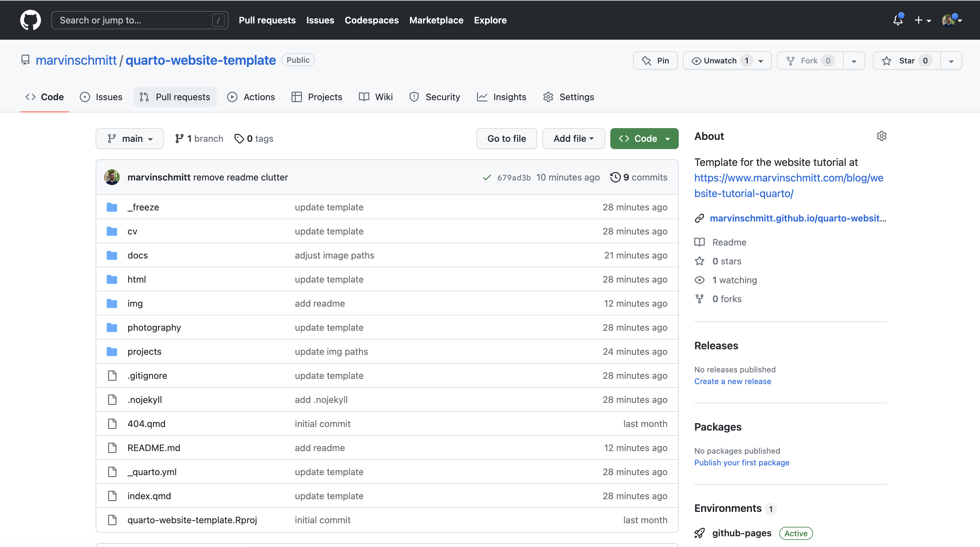This screenshot has height=547, width=980.
Task: Click Publish your first package
Action: [x=742, y=463]
